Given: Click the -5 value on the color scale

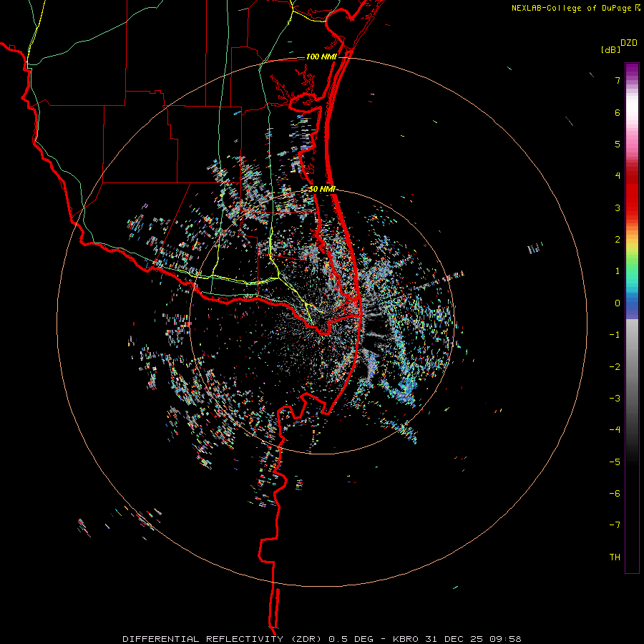Looking at the screenshot, I should pos(615,462).
